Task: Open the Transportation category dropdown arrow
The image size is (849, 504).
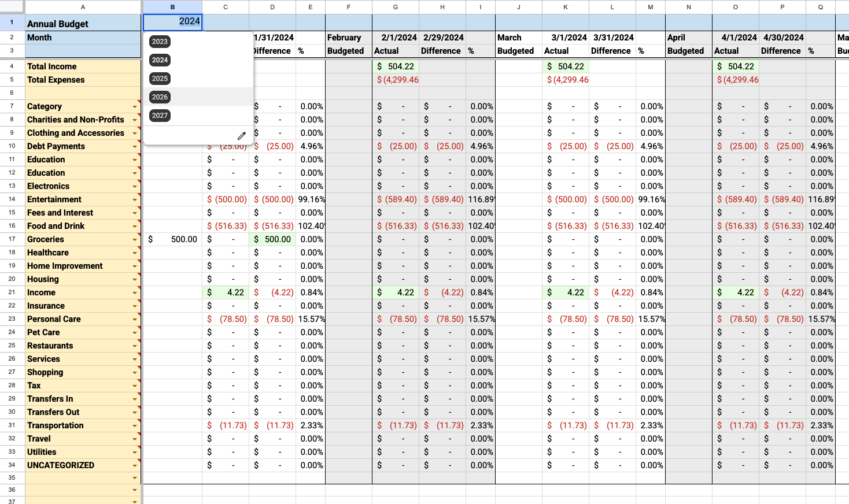Action: (x=134, y=425)
